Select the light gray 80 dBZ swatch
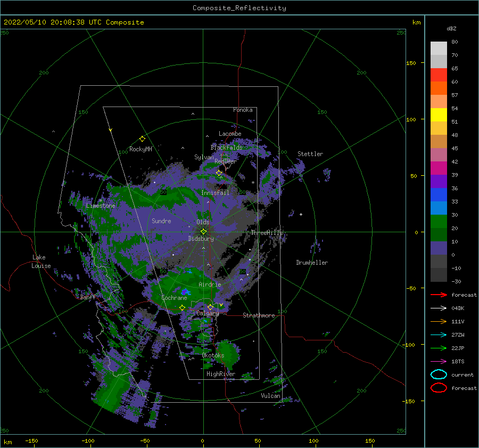The height and width of the screenshot is (448, 479). coord(439,48)
